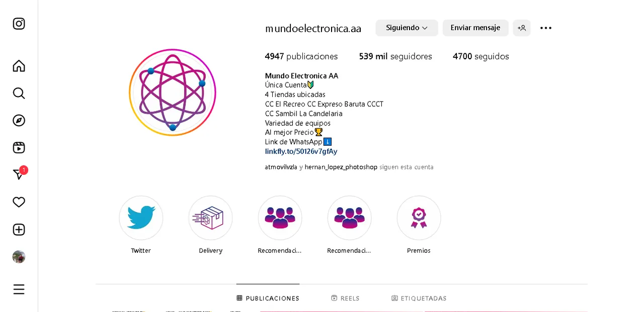Select the Publicaciones tab
644x312 pixels.
click(x=268, y=298)
